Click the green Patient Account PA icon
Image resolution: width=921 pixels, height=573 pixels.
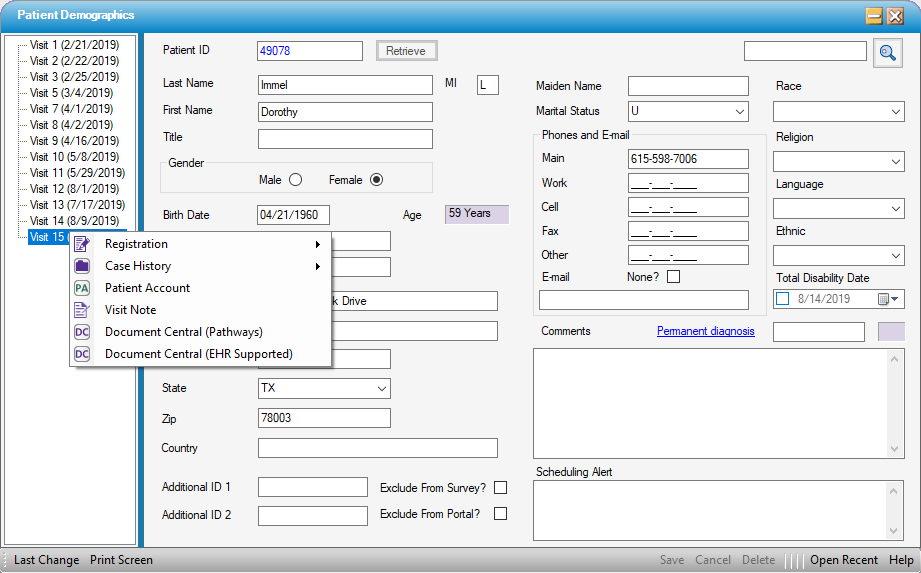pyautogui.click(x=82, y=288)
